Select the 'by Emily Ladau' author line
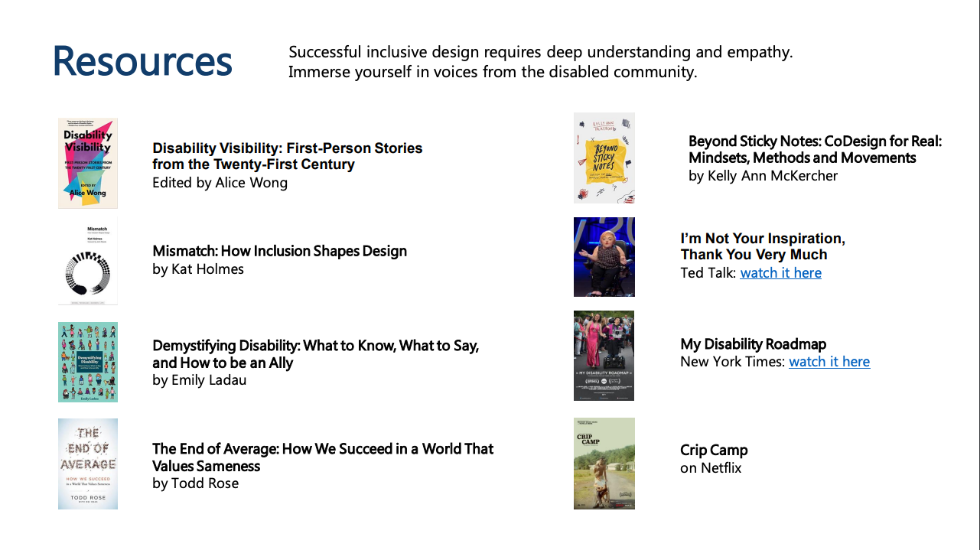Screen dimensions: 980x550 tap(199, 380)
